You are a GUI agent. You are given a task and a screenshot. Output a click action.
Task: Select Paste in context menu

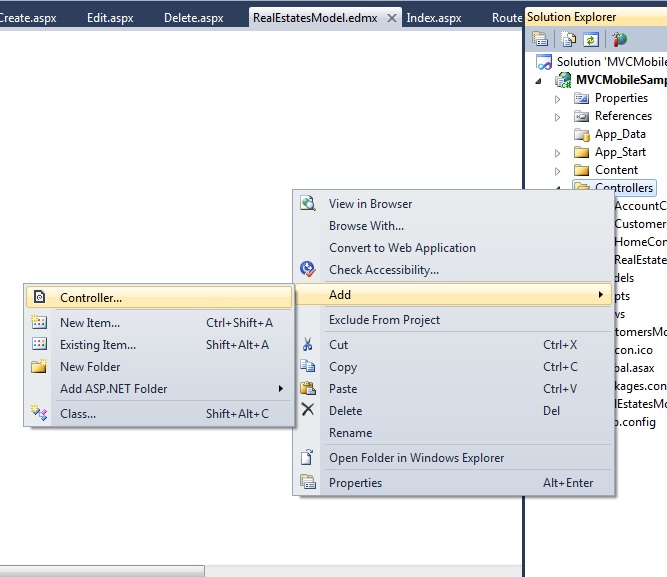click(x=453, y=388)
